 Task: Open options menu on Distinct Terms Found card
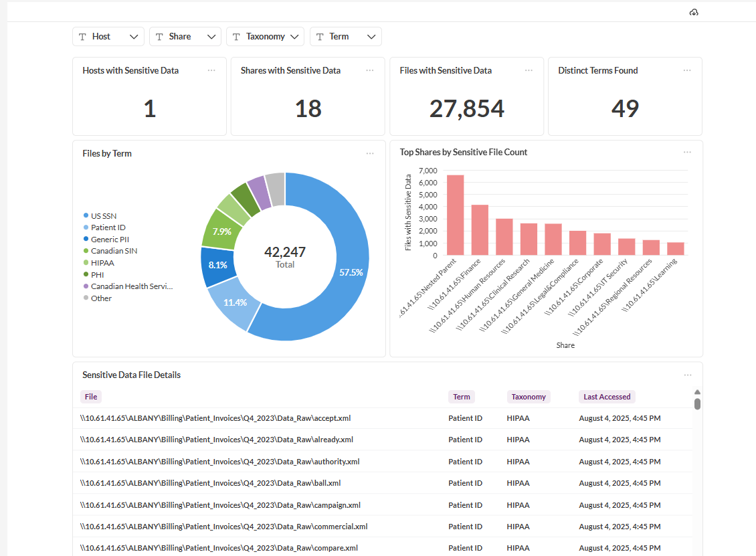pyautogui.click(x=687, y=70)
